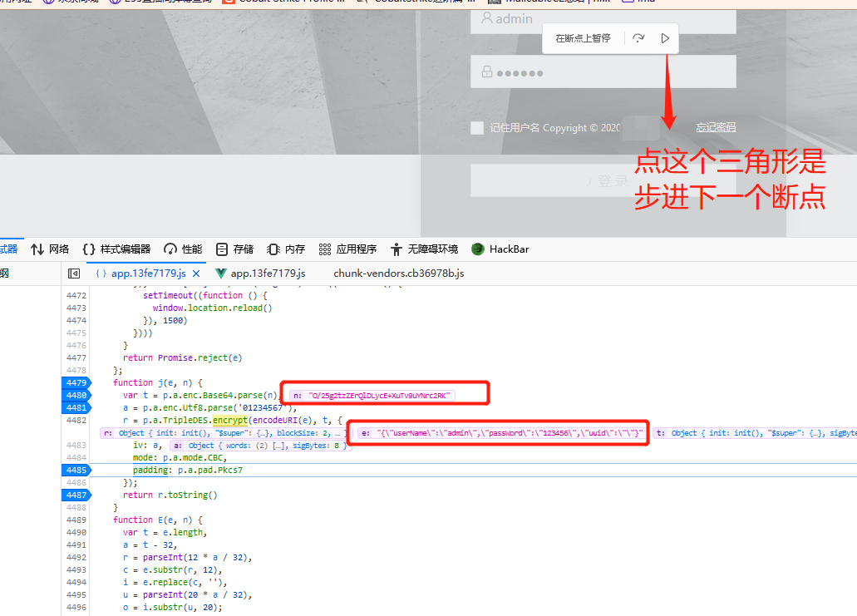Image resolution: width=857 pixels, height=616 pixels.
Task: Click the Step Over arrow in paused overlay
Action: [x=638, y=38]
